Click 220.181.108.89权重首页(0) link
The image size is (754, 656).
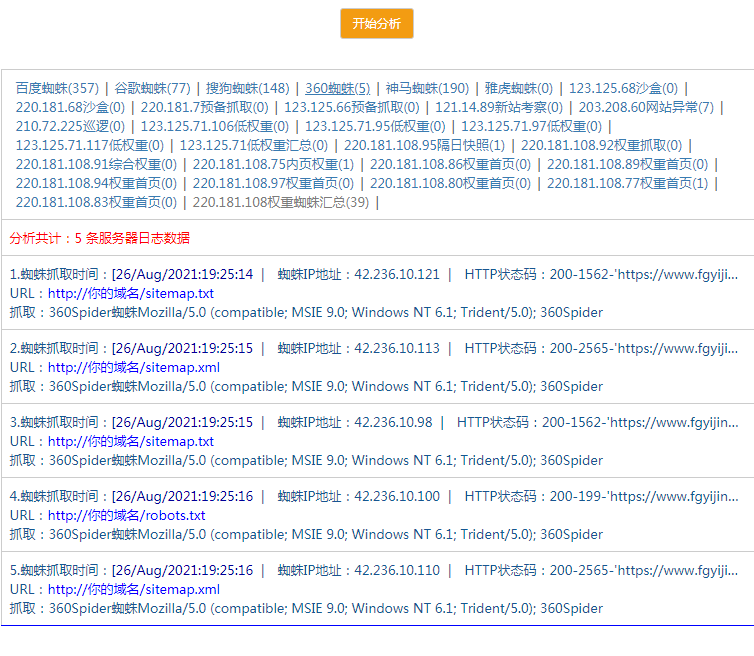(x=628, y=164)
